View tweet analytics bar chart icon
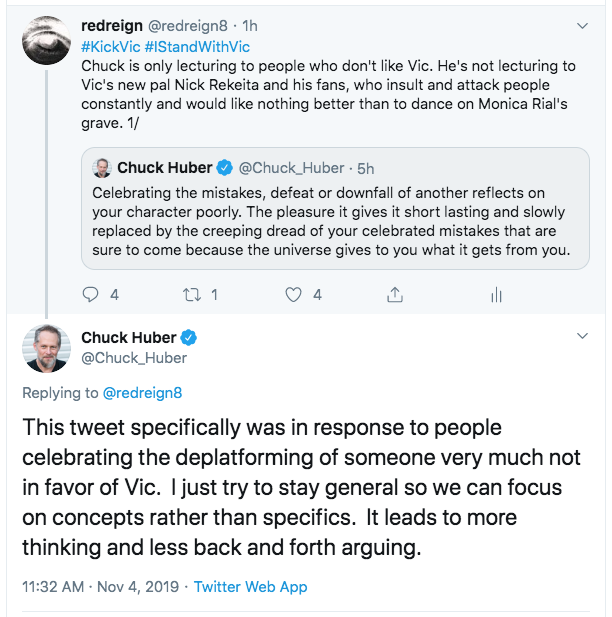The width and height of the screenshot is (612, 617). [496, 295]
